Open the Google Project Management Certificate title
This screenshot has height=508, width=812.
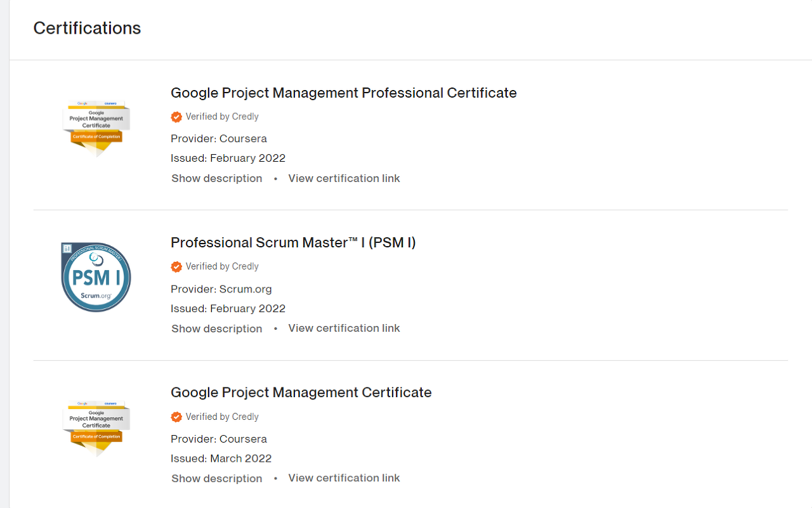(301, 393)
